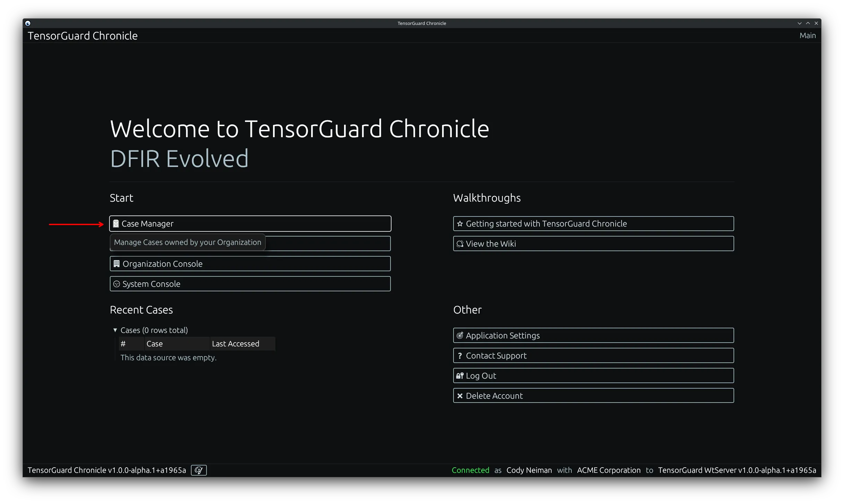Viewport: 844px width, 504px height.
Task: Click the app logo in the window title bar
Action: 28,23
